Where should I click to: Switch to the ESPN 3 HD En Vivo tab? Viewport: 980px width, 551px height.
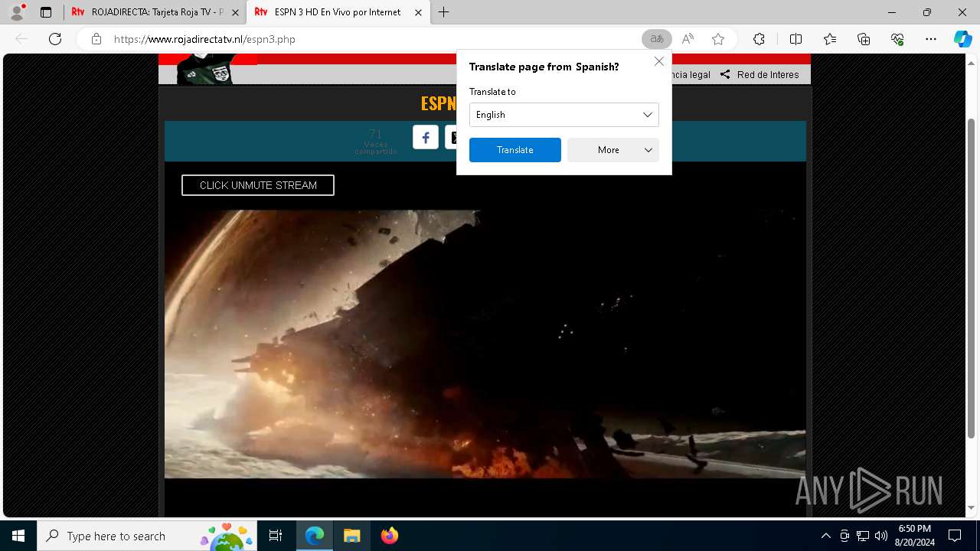tap(338, 12)
